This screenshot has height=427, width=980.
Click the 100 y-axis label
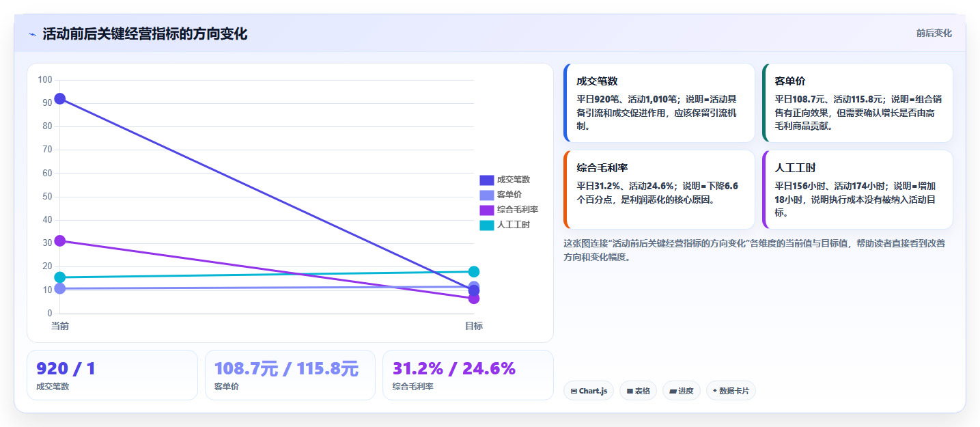45,80
